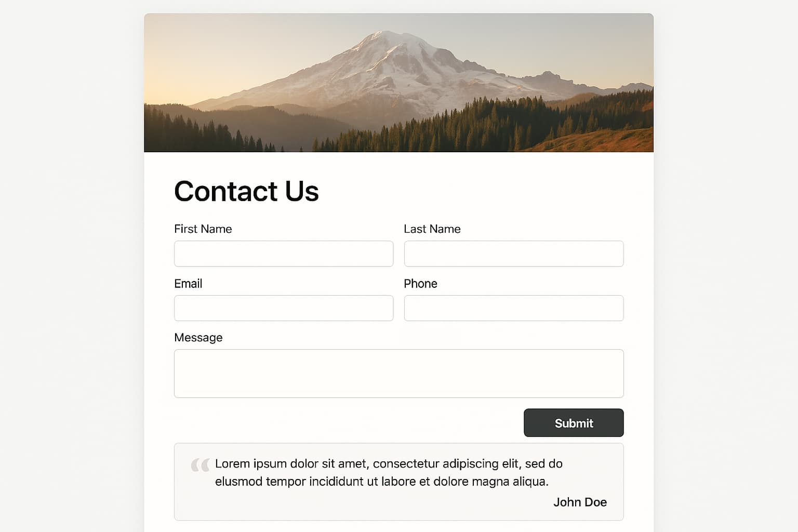Viewport: 798px width, 532px height.
Task: Select the Message label
Action: [x=198, y=337]
